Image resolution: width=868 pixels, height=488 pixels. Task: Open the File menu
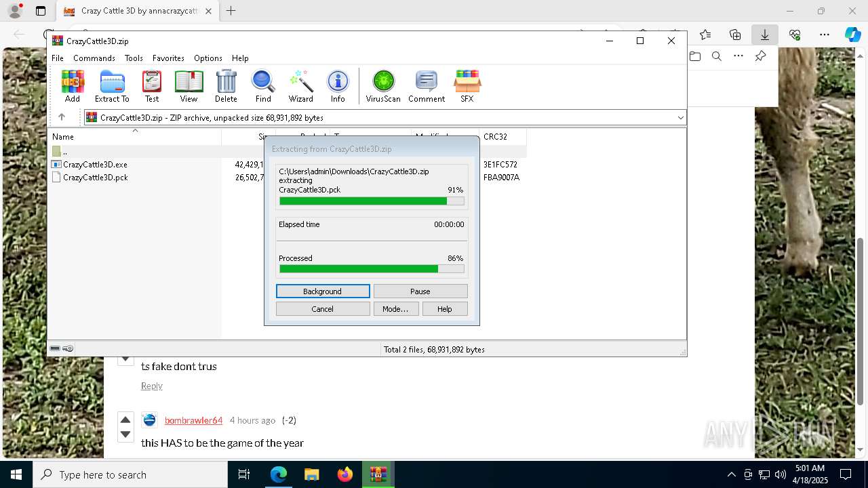(x=58, y=58)
